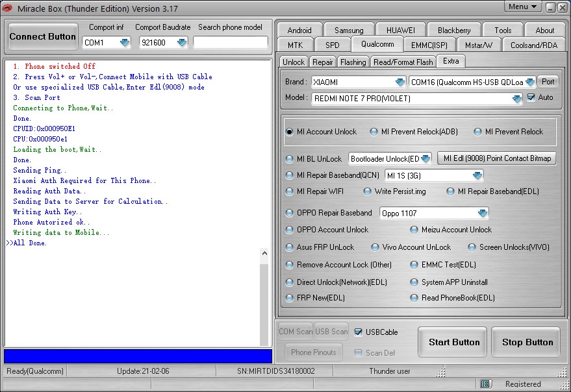This screenshot has height=392, width=571.
Task: Open the About tab
Action: pos(545,31)
